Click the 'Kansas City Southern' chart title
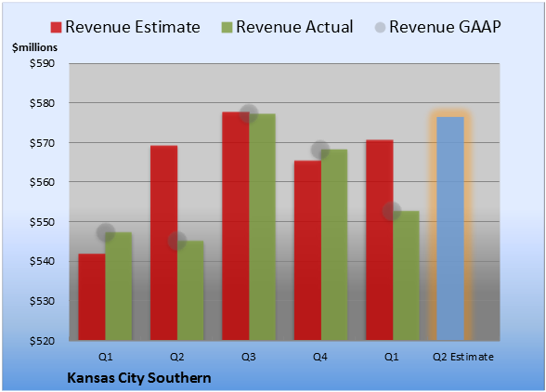The width and height of the screenshot is (546, 392). pyautogui.click(x=139, y=378)
